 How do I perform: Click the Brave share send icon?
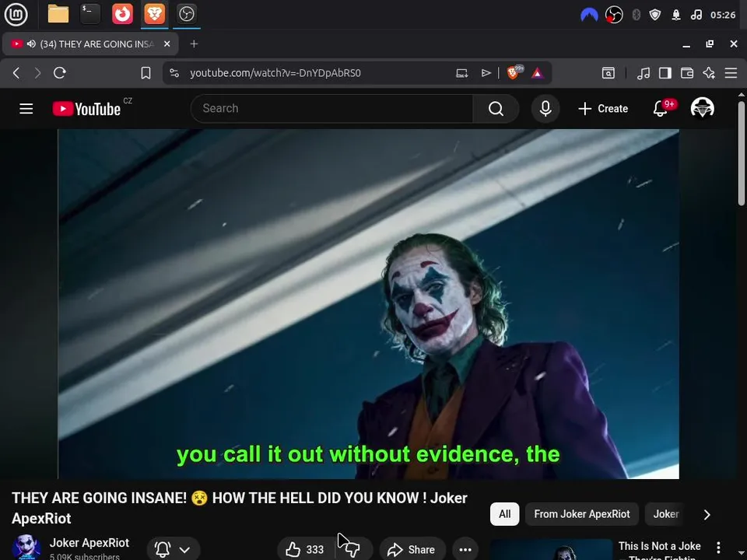click(486, 73)
